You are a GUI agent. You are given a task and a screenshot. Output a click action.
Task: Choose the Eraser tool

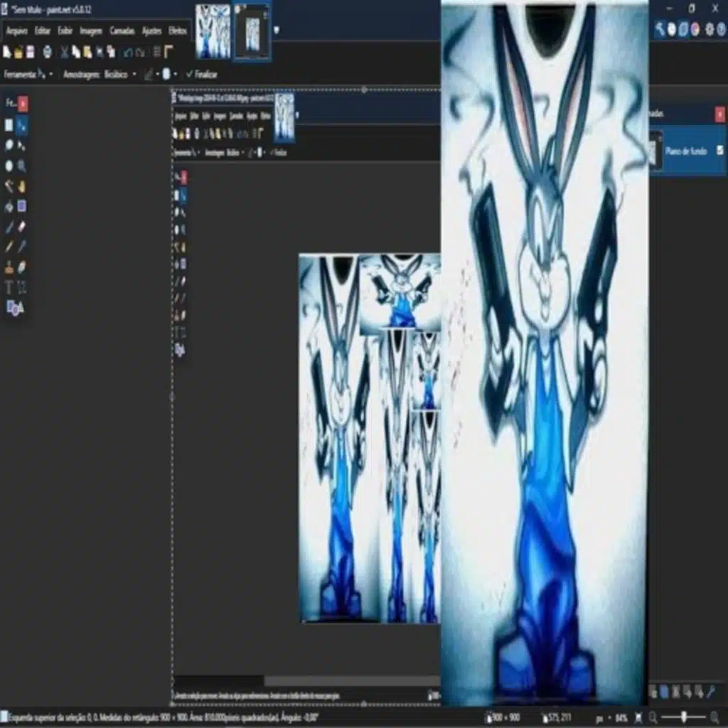coord(22,227)
